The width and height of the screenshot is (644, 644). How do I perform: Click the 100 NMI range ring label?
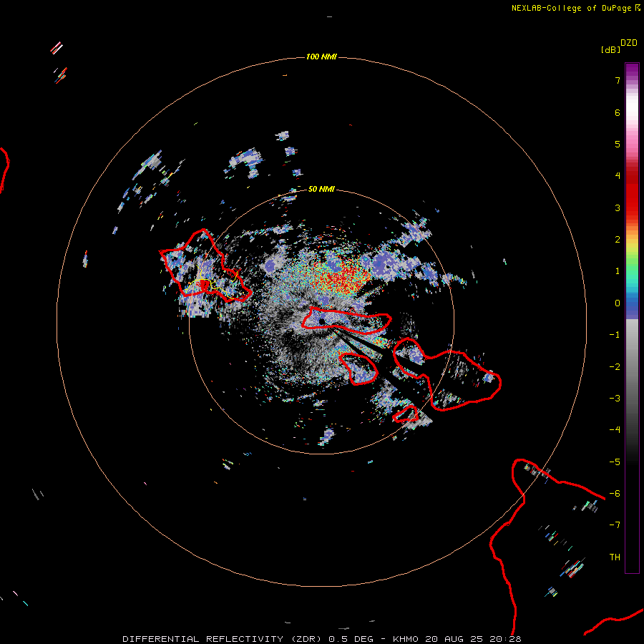tap(321, 57)
